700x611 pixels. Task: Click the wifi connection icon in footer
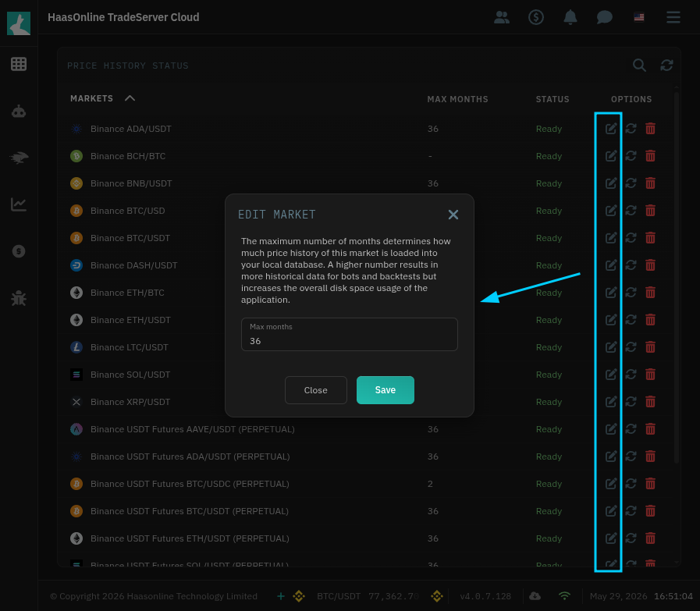coord(564,596)
